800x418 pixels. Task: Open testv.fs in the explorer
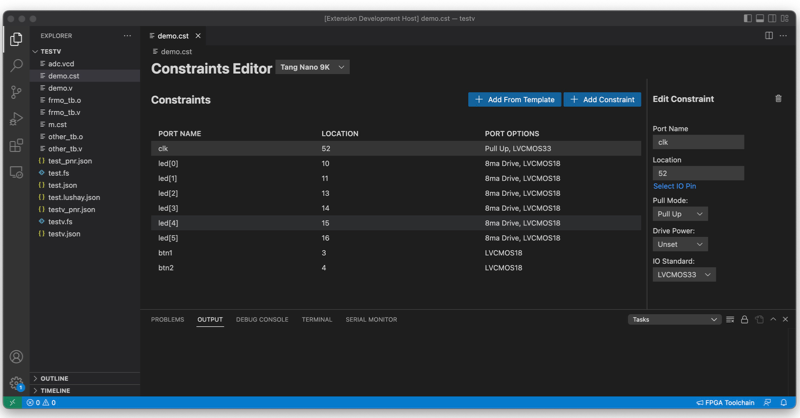coord(85,222)
